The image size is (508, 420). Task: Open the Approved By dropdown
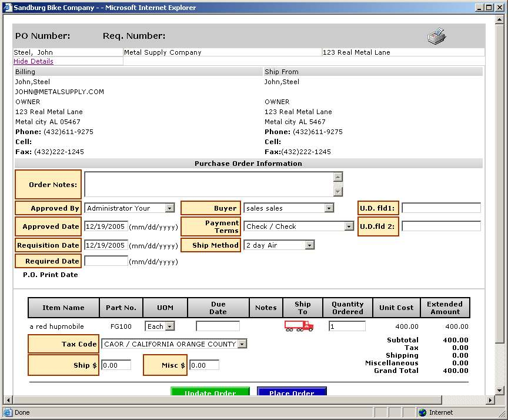169,208
